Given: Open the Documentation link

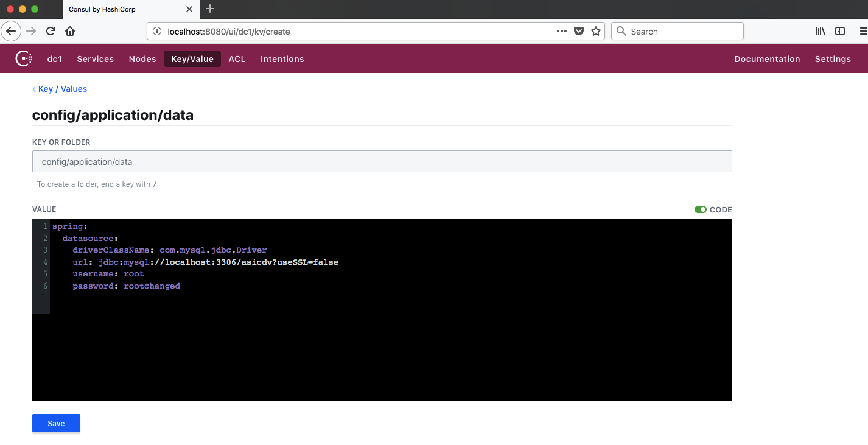Looking at the screenshot, I should (767, 59).
